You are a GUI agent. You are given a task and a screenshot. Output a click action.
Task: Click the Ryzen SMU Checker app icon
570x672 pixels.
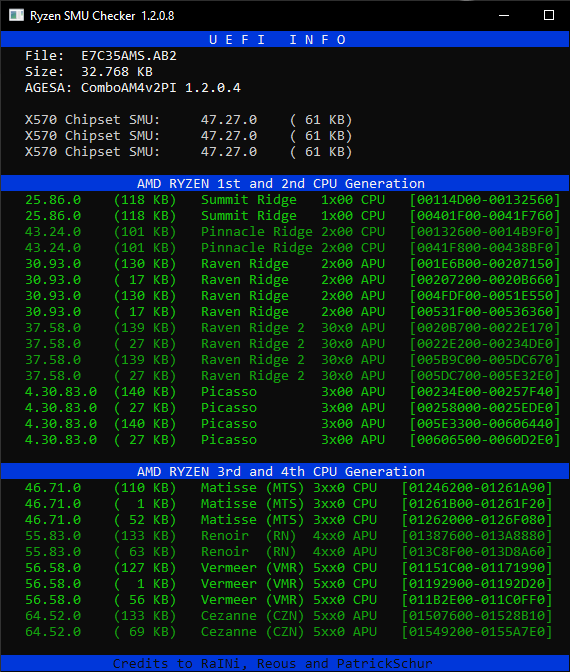16,15
